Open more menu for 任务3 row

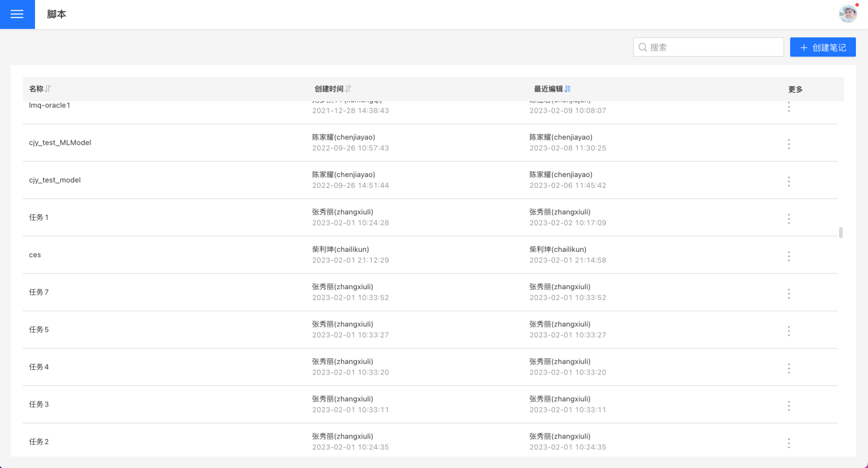coord(788,405)
